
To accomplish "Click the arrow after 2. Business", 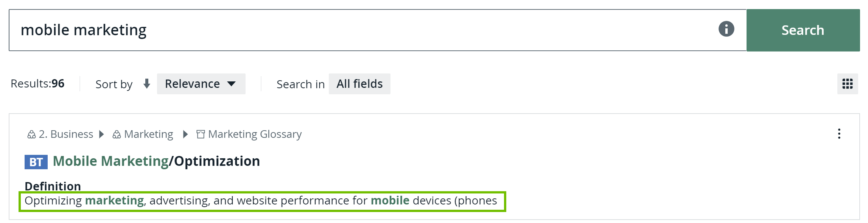I will [101, 134].
